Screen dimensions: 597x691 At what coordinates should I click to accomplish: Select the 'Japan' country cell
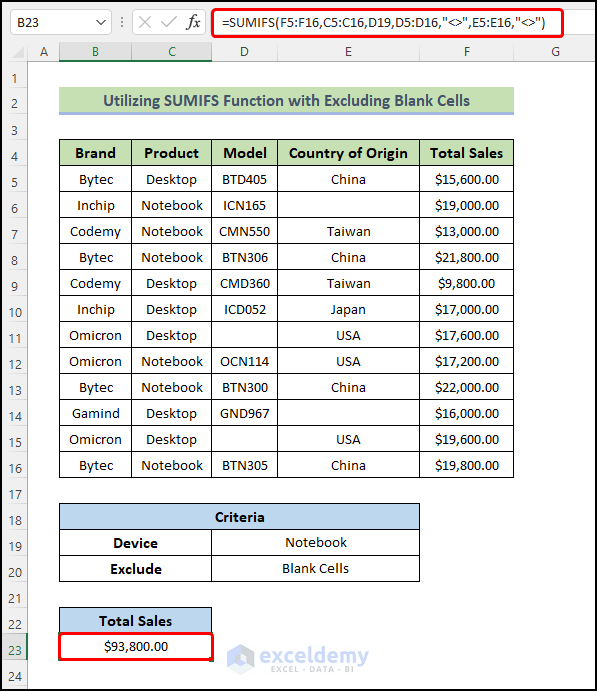[349, 309]
